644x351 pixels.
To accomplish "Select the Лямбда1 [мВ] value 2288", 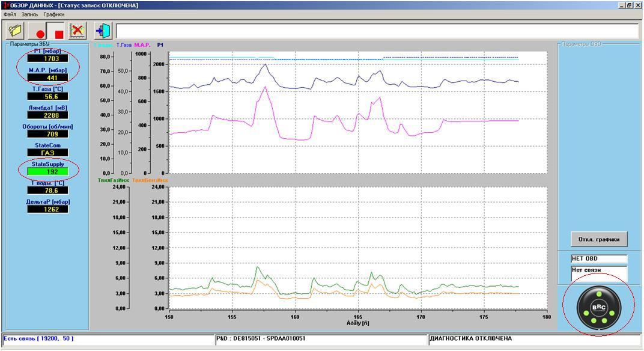I will coord(47,115).
